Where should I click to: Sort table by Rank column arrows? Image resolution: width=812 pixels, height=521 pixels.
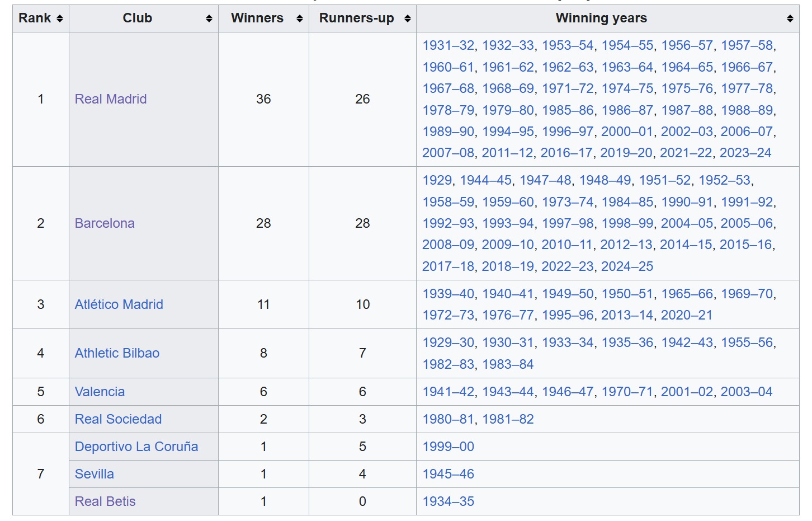(x=60, y=18)
